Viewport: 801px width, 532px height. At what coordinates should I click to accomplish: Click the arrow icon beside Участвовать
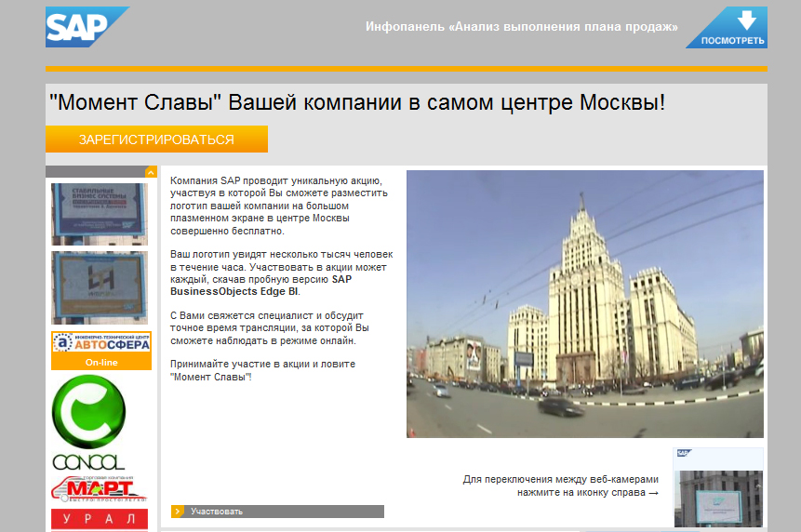(178, 511)
